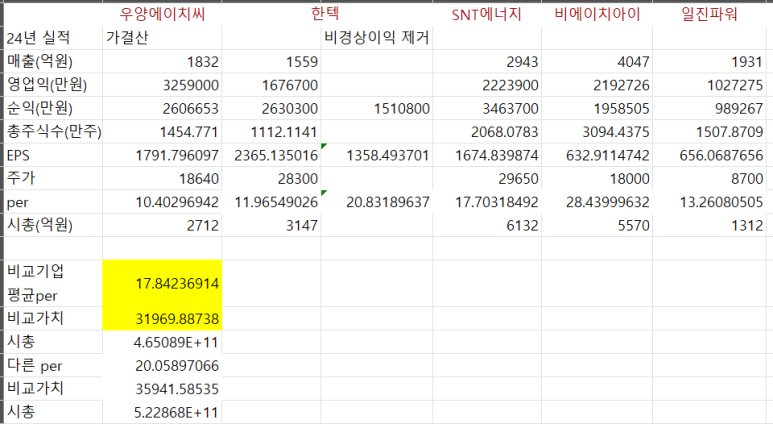Select the 비에이치아이 header cell
Screen dimensions: 773x424
tap(597, 14)
